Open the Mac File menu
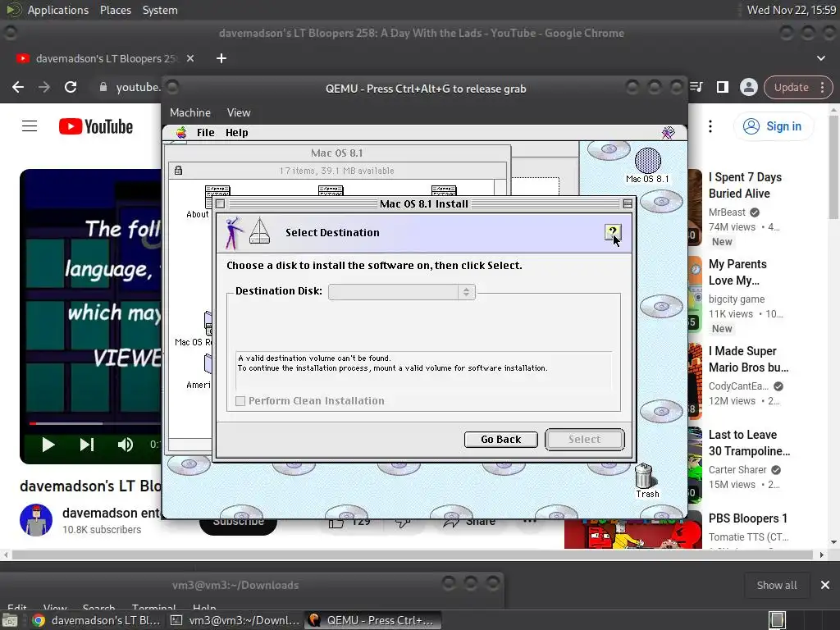 coord(205,132)
